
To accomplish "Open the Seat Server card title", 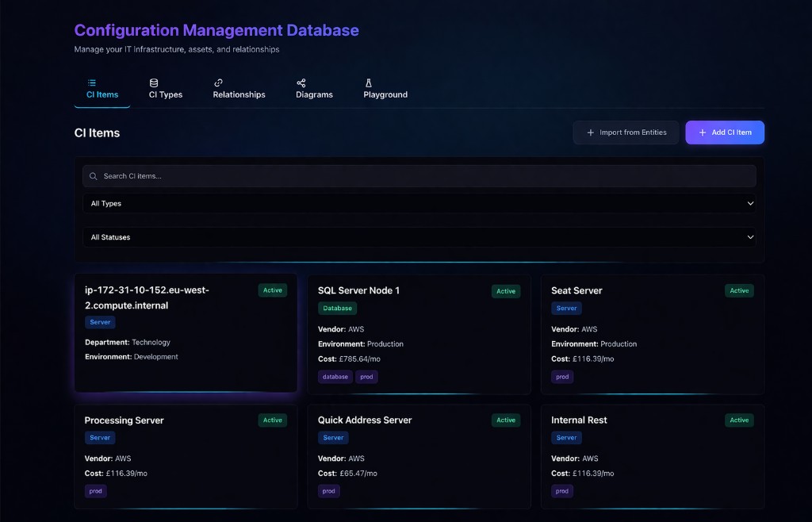I will tap(576, 290).
